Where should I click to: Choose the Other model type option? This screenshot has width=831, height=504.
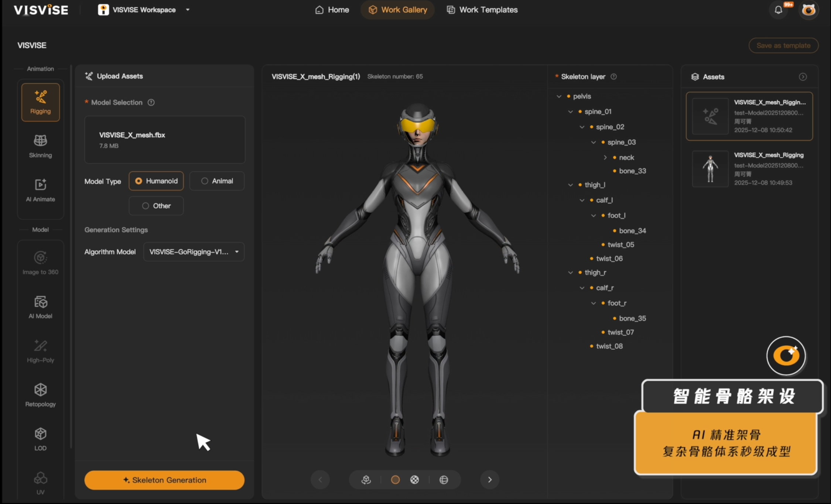[156, 206]
